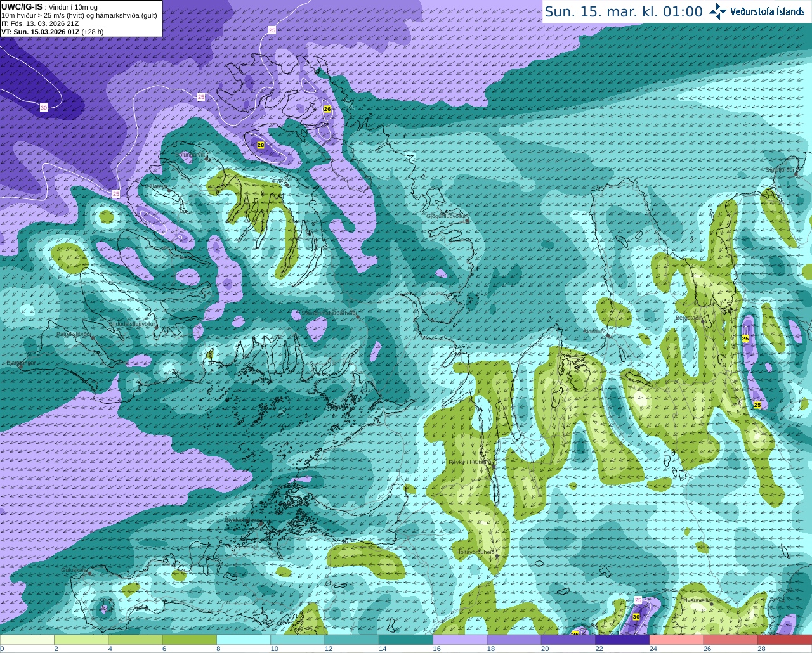Click the IT: Fös. 13. 03. 2026 21Z line
Screen dimensions: 812x653
[40, 23]
